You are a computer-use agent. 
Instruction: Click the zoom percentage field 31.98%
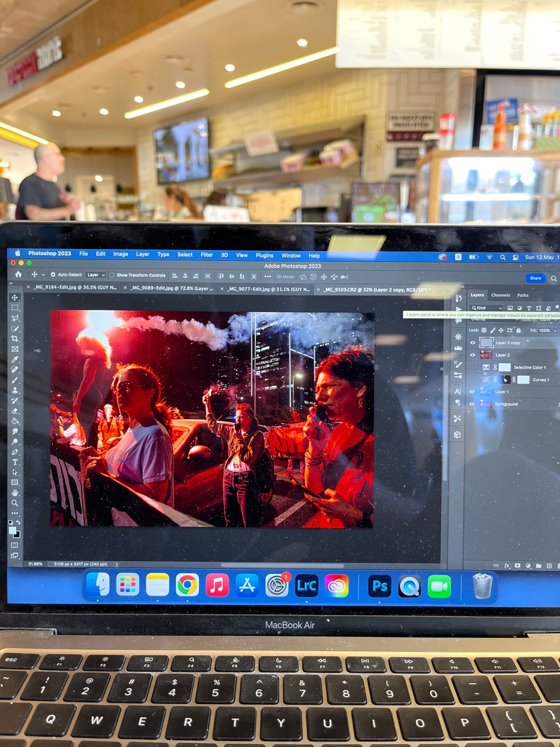tap(35, 564)
